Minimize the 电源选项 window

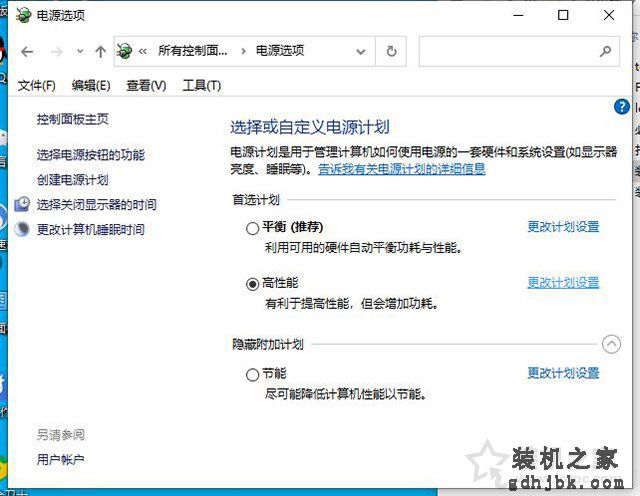518,16
